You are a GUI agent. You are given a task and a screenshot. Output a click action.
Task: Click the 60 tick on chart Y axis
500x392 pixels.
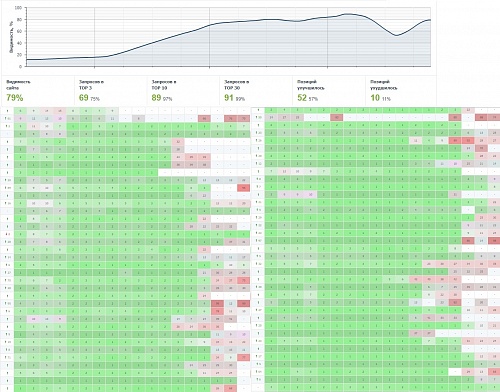(20, 31)
